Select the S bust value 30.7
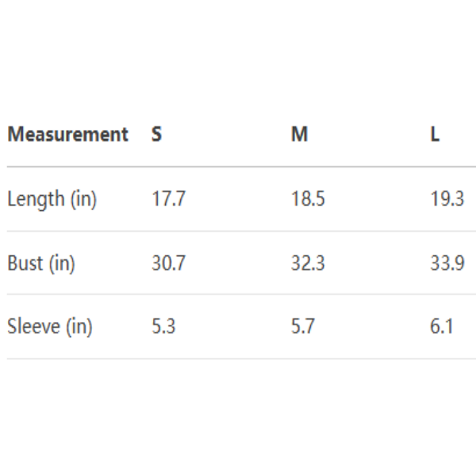The width and height of the screenshot is (476, 476). pyautogui.click(x=168, y=263)
